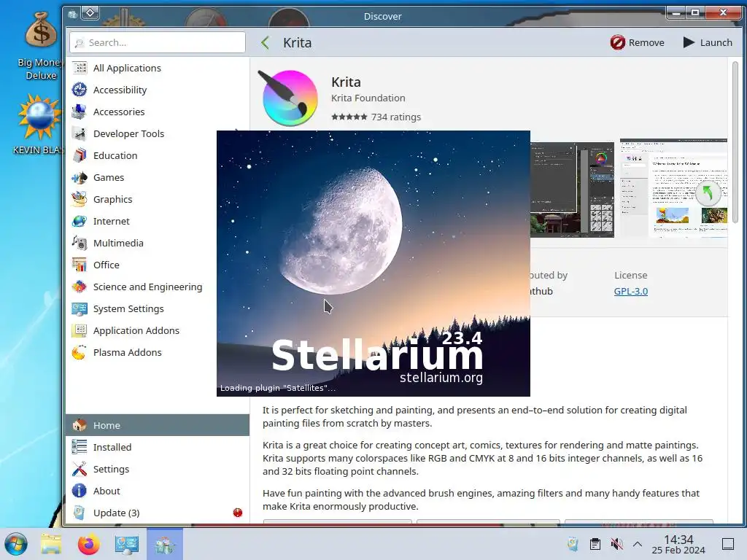Open Plasma Addons category
Image resolution: width=747 pixels, height=560 pixels.
tap(158, 353)
